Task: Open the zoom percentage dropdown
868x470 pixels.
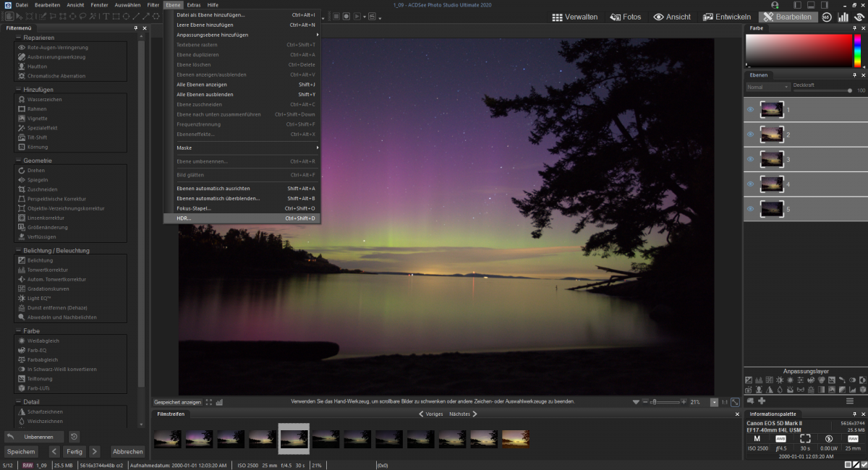Action: pos(714,402)
